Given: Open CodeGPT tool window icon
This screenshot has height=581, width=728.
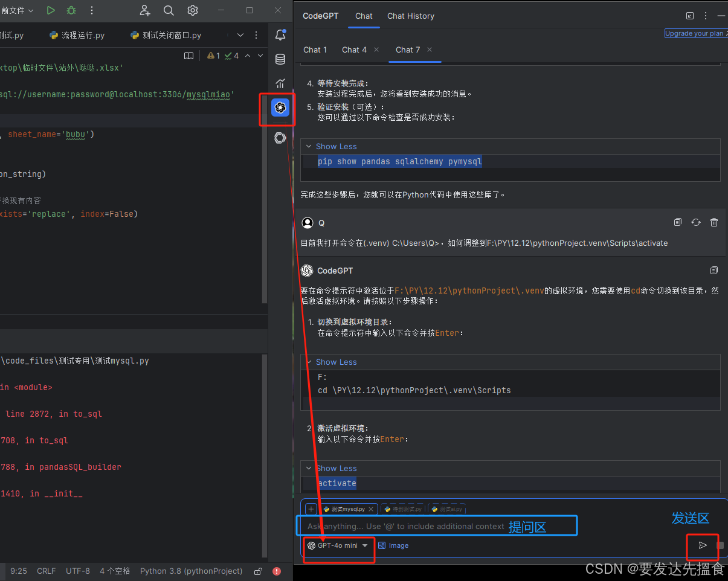Looking at the screenshot, I should tap(280, 108).
